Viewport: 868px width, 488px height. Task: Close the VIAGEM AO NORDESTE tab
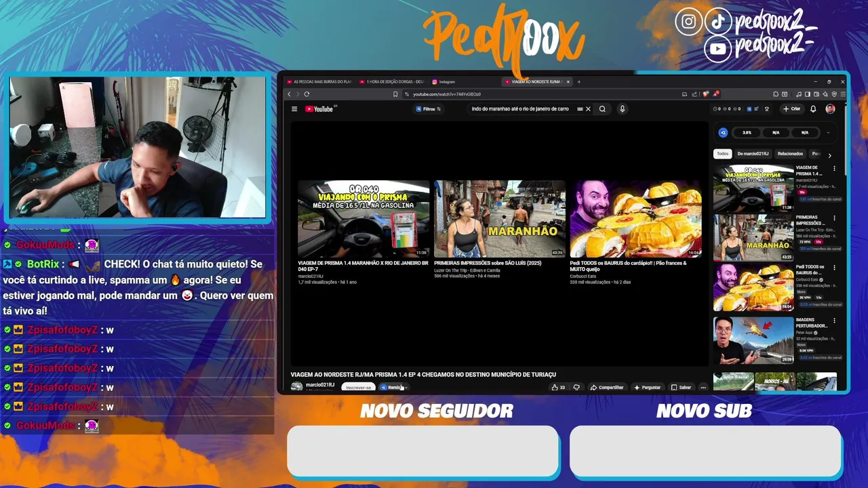(x=568, y=82)
